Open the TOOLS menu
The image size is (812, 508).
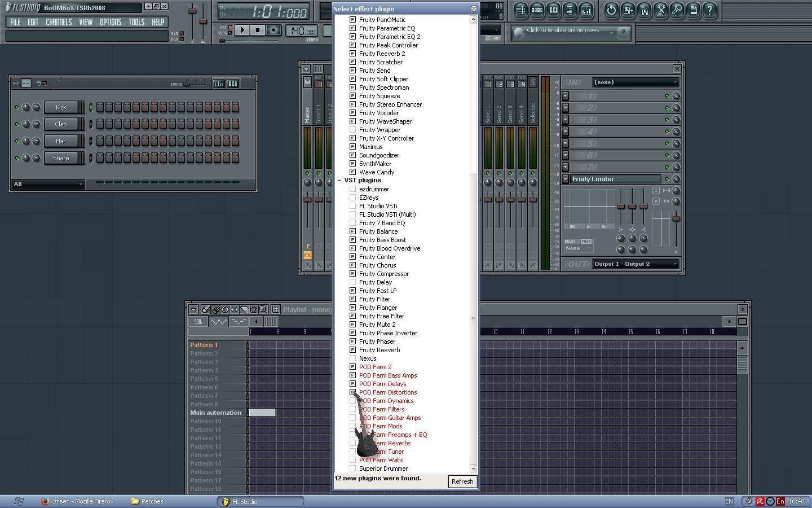pyautogui.click(x=136, y=22)
